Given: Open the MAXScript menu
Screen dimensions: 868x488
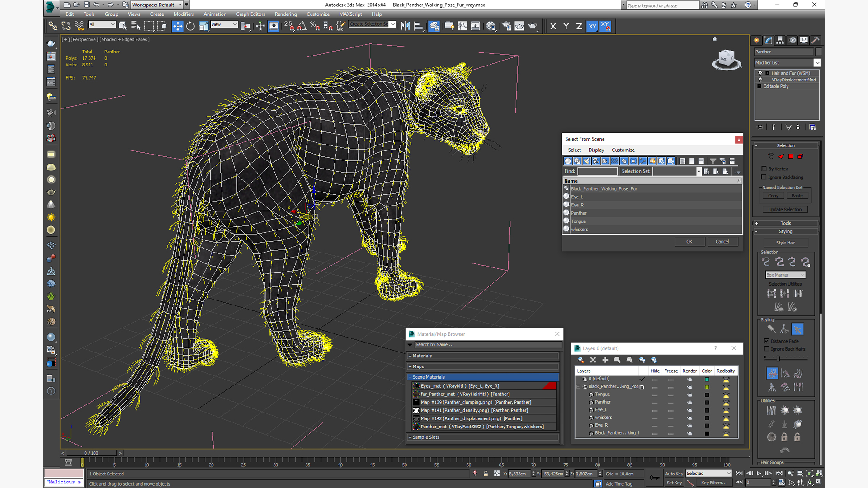Looking at the screenshot, I should coord(350,14).
